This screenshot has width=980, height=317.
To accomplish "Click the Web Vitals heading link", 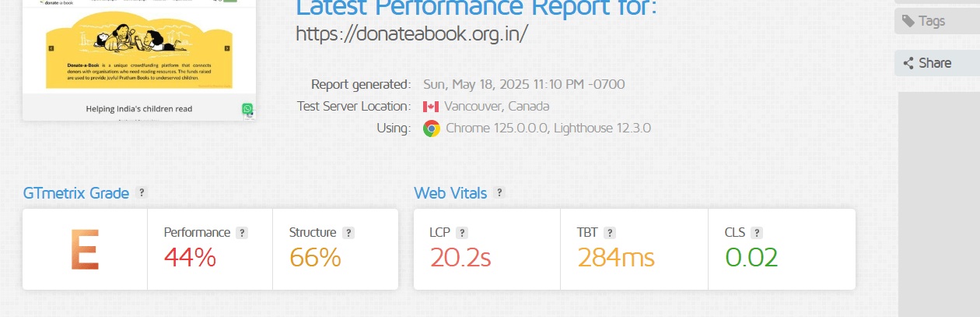I will point(450,193).
